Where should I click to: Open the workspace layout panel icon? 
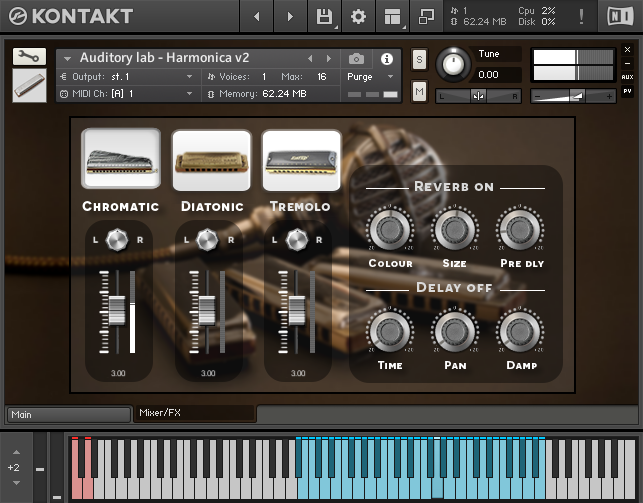coord(392,16)
